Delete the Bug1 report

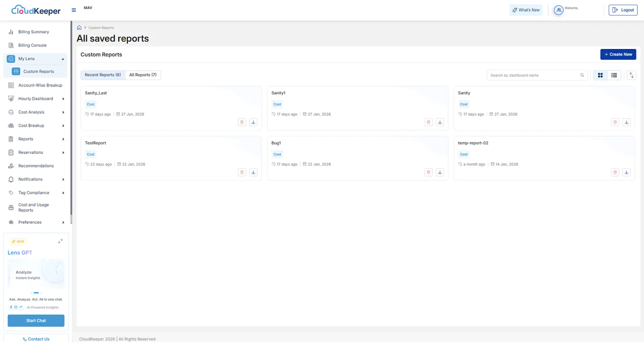429,172
